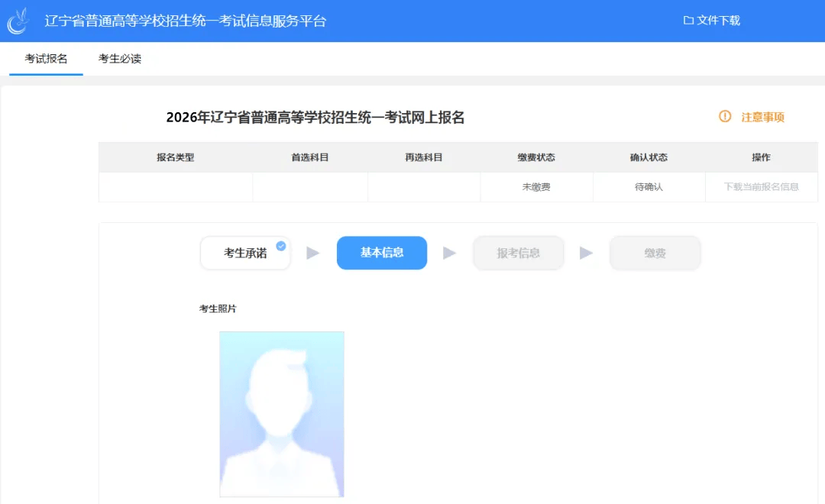Click the 待确认 confirmation status cell
Screen dimensions: 825x504
649,187
